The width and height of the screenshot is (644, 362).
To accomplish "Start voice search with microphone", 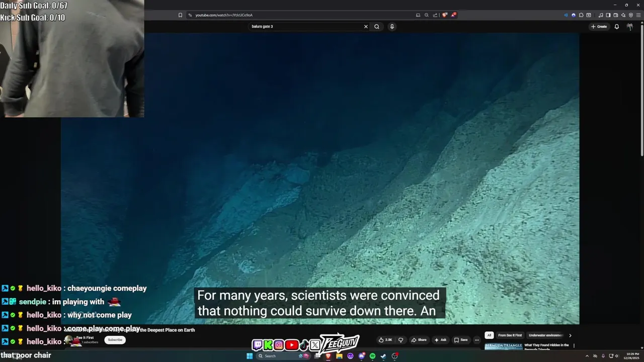I will (392, 27).
